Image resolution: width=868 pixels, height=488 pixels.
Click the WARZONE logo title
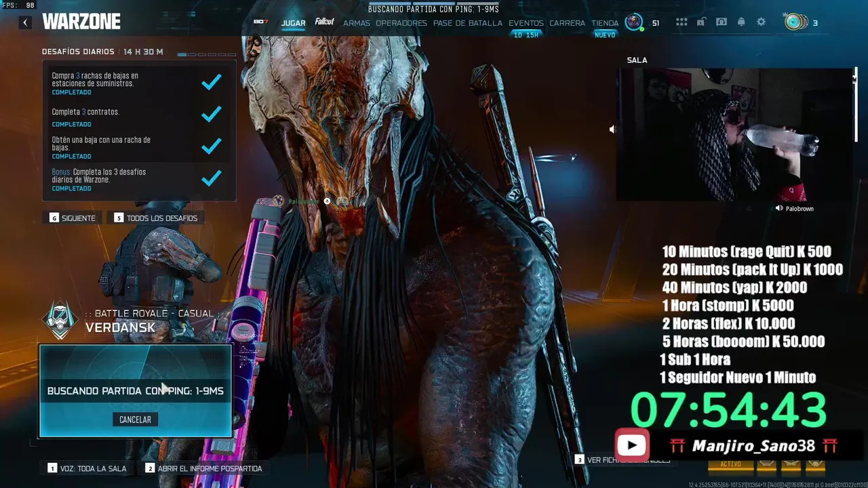point(81,22)
